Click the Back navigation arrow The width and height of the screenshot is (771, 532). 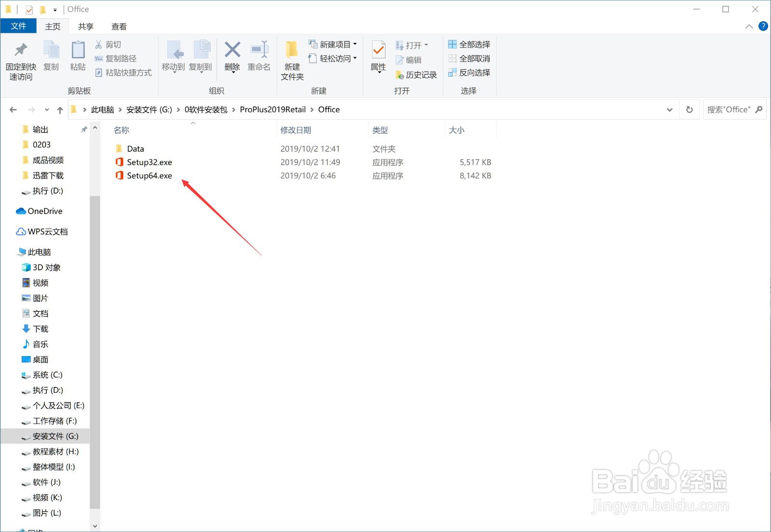tap(13, 110)
